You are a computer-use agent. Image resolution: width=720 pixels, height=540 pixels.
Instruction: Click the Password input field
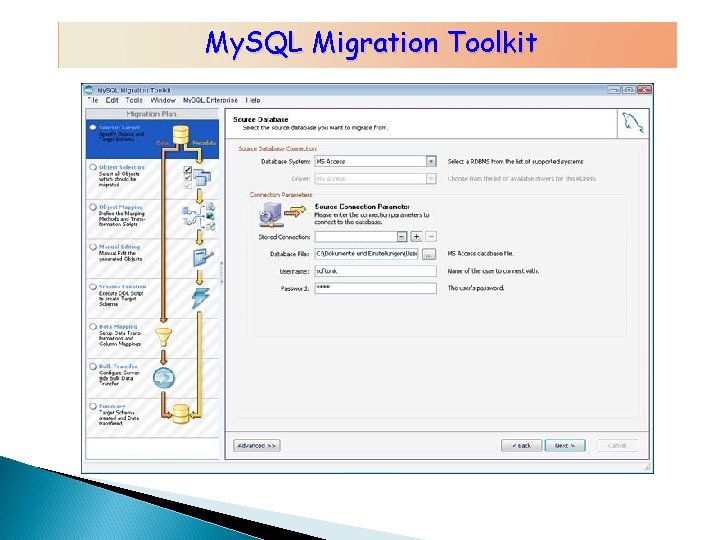coord(375,288)
